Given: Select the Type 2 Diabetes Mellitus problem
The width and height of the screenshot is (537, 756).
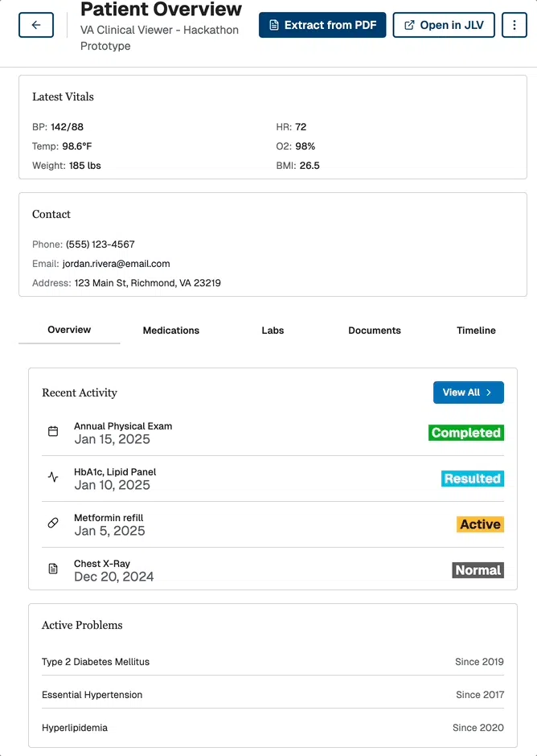Looking at the screenshot, I should click(x=96, y=662).
